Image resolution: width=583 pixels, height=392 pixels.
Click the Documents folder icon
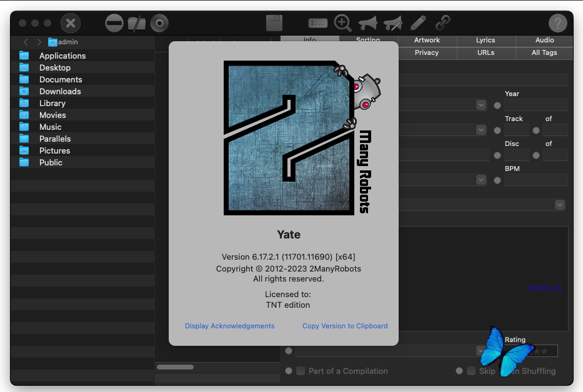[24, 79]
